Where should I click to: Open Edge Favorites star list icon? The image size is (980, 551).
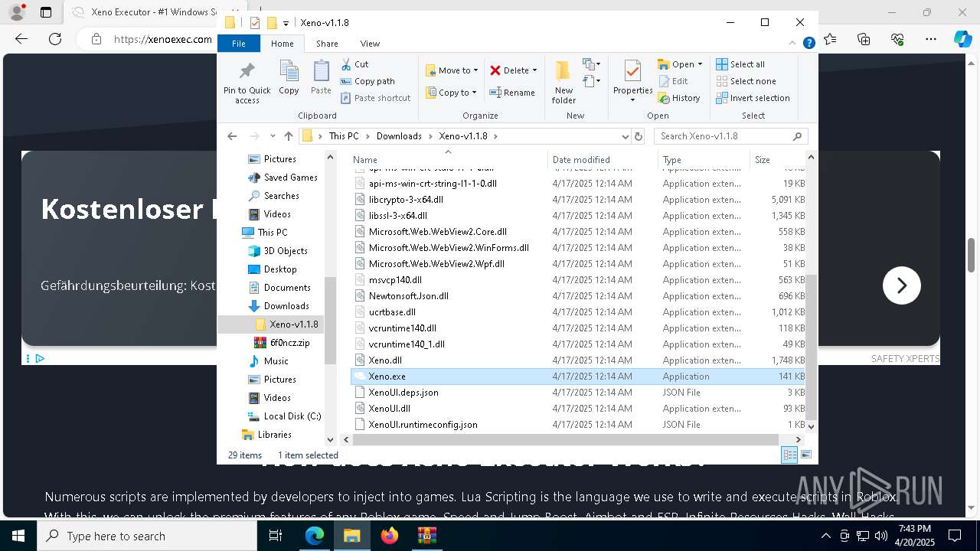coord(831,39)
